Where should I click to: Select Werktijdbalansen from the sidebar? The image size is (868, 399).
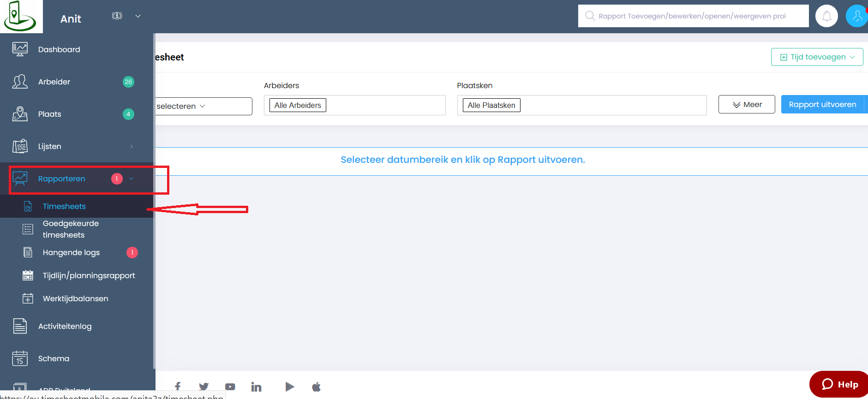75,298
